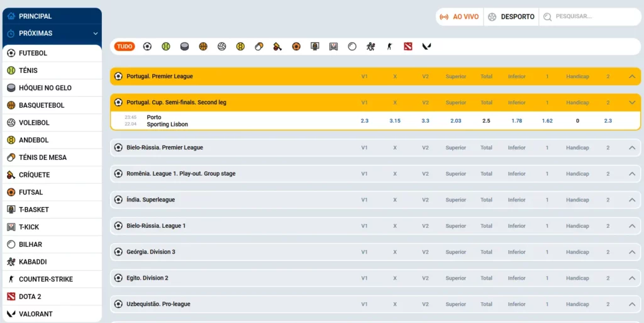Activate the TUDO filter pill
644x323 pixels.
pyautogui.click(x=125, y=47)
